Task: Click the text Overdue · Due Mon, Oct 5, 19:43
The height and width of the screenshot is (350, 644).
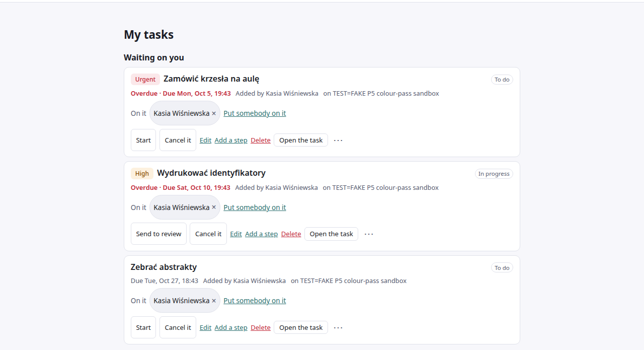Action: tap(181, 93)
